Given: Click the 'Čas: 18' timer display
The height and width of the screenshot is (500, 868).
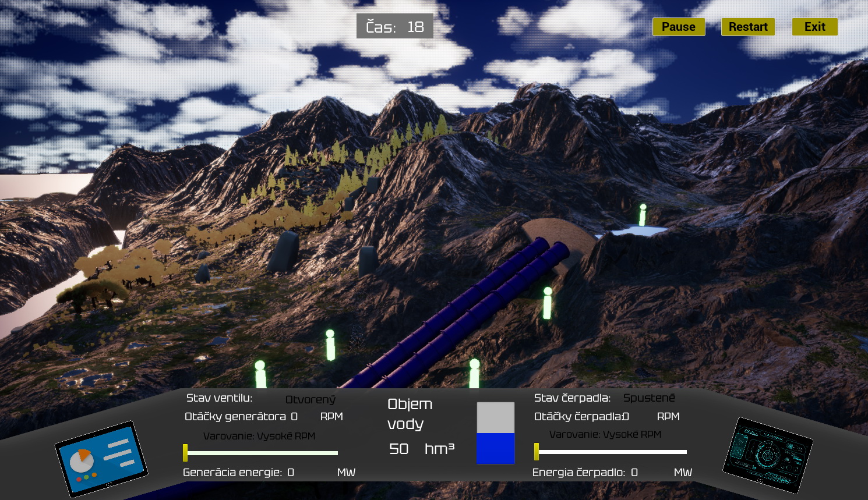Looking at the screenshot, I should pyautogui.click(x=395, y=26).
